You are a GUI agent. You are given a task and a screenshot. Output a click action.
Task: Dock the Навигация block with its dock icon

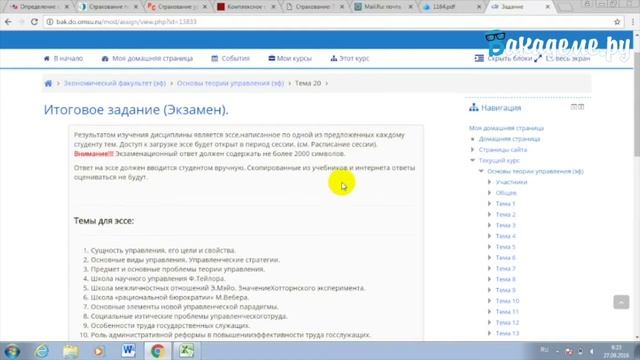click(x=581, y=107)
